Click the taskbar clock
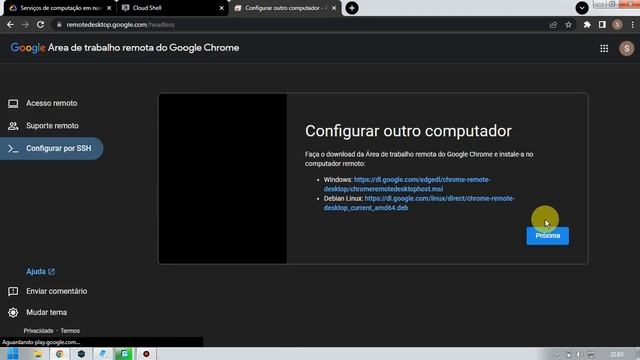This screenshot has width=640, height=360. tap(617, 354)
